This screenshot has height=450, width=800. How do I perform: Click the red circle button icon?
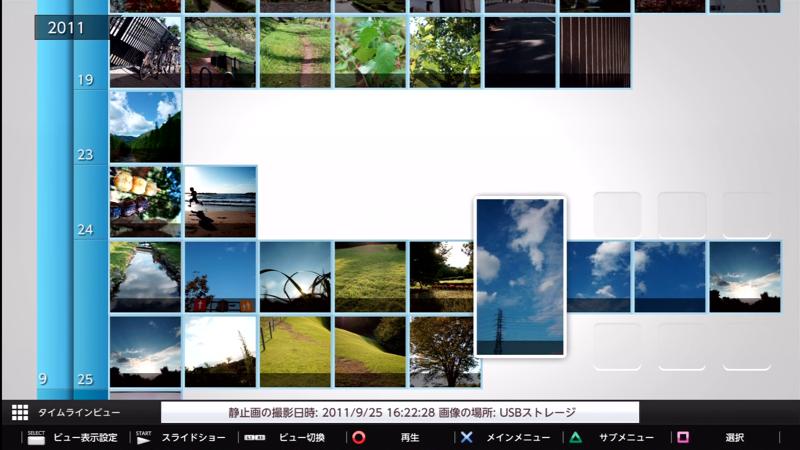(359, 438)
